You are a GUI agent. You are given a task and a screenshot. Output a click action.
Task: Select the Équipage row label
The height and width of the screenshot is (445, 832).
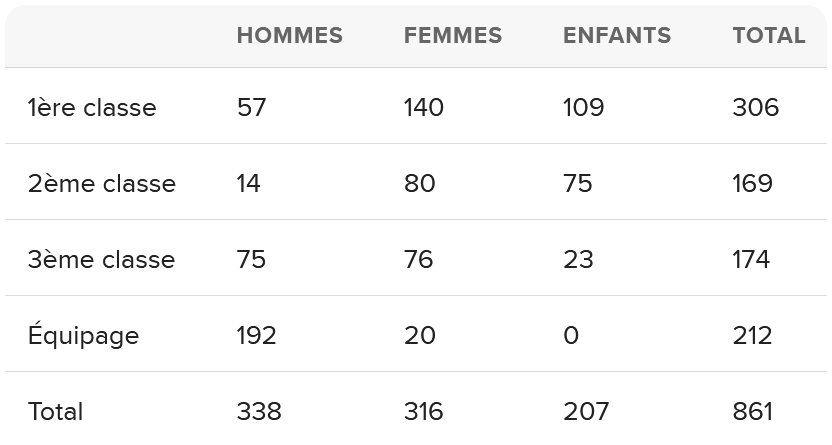click(x=83, y=335)
